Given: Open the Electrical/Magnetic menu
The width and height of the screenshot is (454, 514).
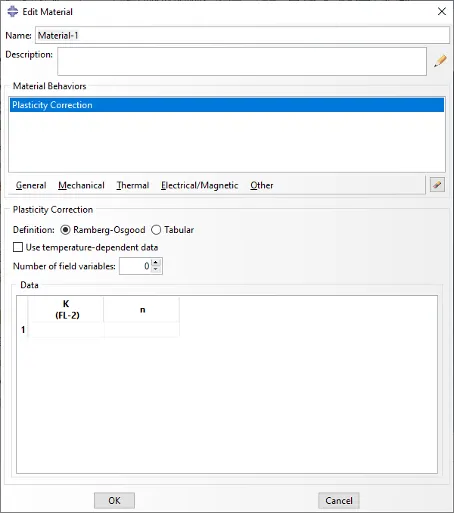Looking at the screenshot, I should pyautogui.click(x=199, y=185).
